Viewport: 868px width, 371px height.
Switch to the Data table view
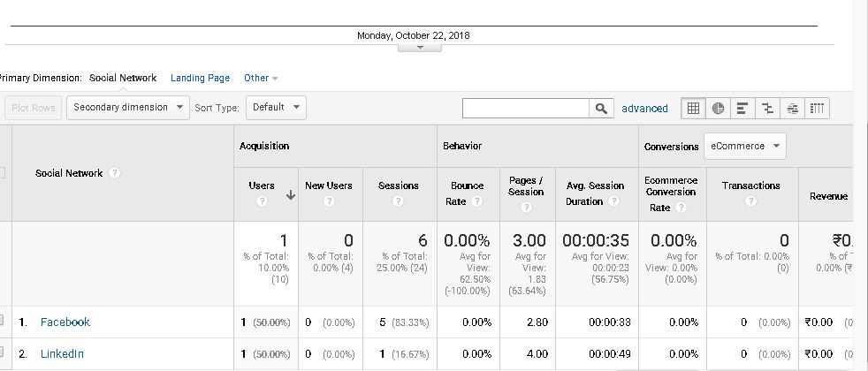pyautogui.click(x=694, y=108)
